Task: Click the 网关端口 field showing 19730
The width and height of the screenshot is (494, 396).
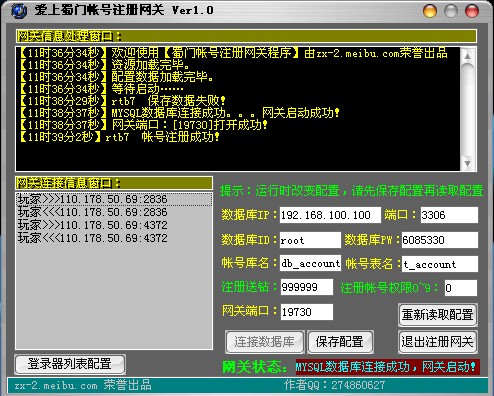Action: (x=307, y=312)
